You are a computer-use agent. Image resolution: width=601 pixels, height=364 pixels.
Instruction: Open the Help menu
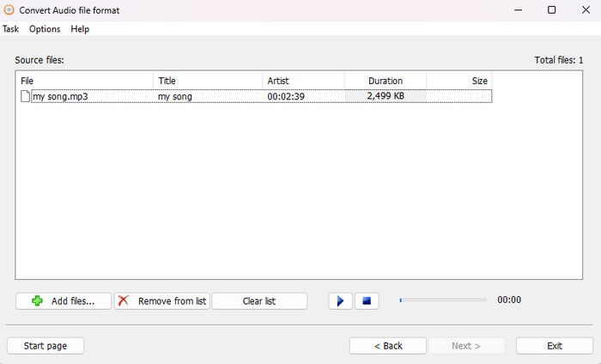point(80,29)
